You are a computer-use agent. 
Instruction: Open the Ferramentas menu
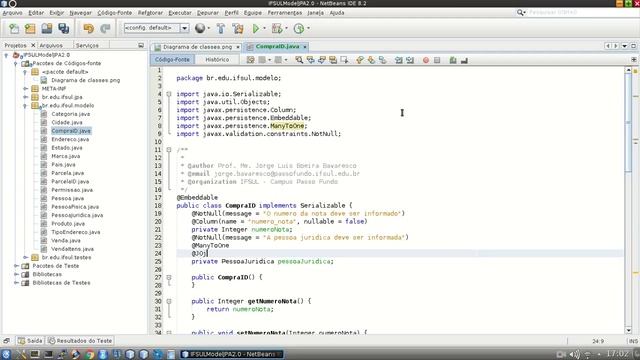(x=285, y=13)
